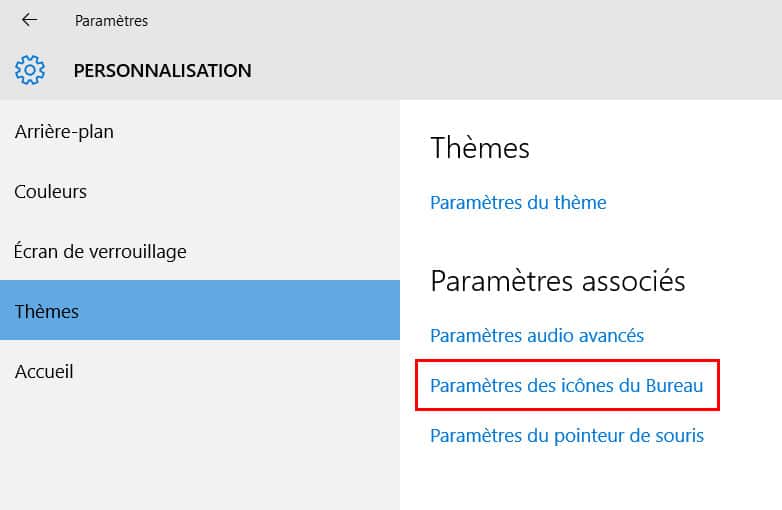Open the Accueil sidebar entry

pyautogui.click(x=44, y=371)
